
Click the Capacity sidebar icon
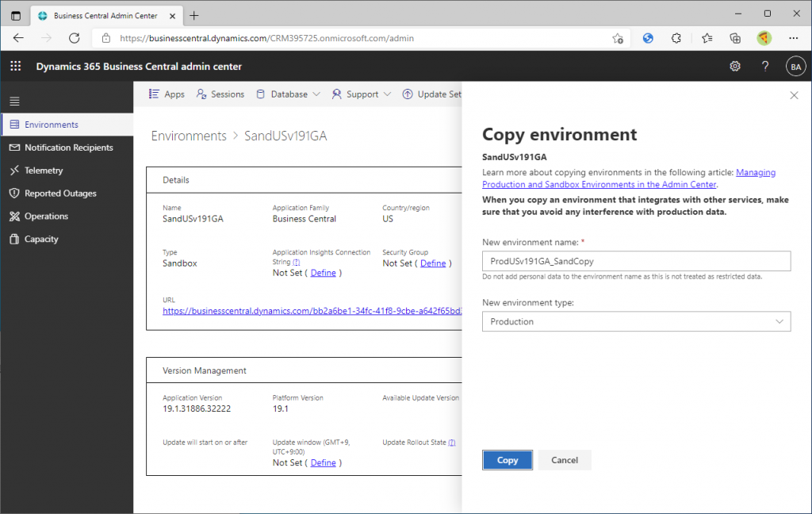[14, 239]
